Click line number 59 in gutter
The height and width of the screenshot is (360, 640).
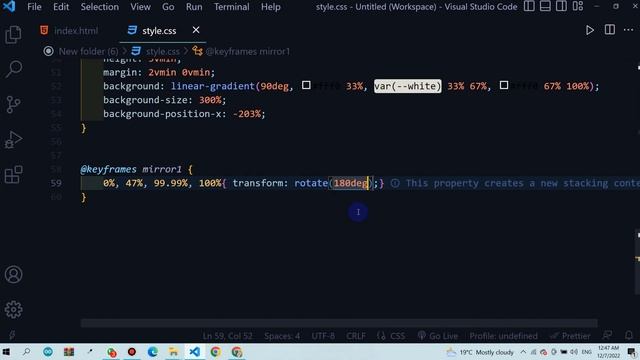tap(56, 183)
